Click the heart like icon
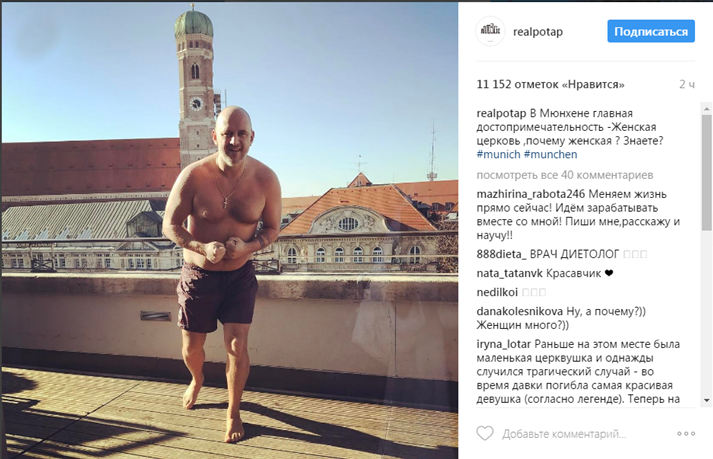This screenshot has height=459, width=713. click(485, 433)
